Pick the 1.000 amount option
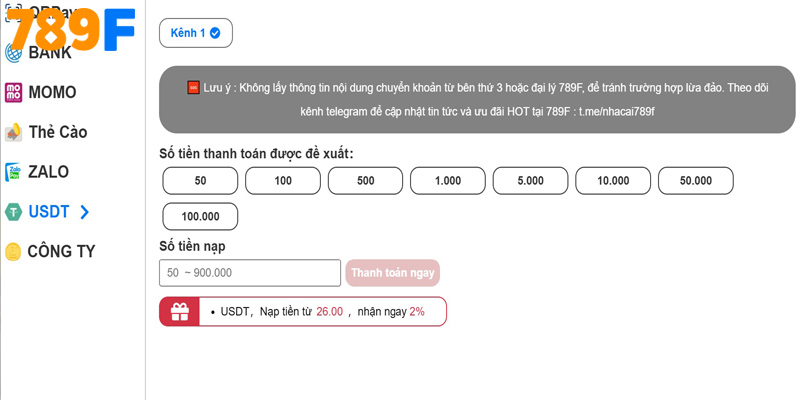 point(448,181)
